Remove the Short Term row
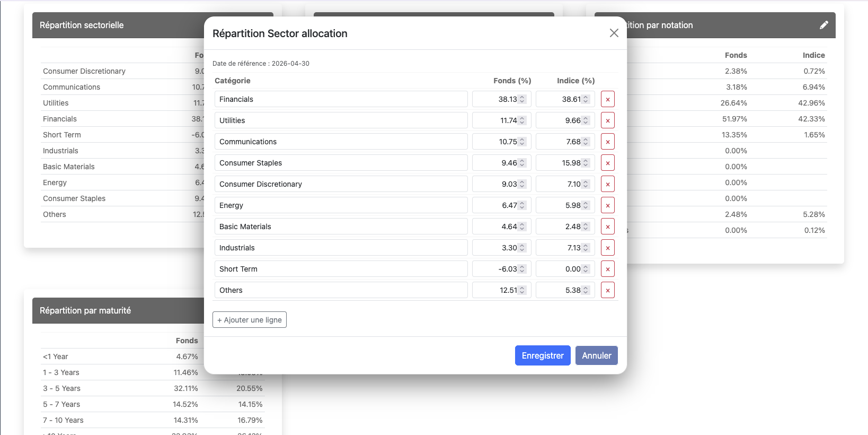This screenshot has width=868, height=435. point(608,269)
